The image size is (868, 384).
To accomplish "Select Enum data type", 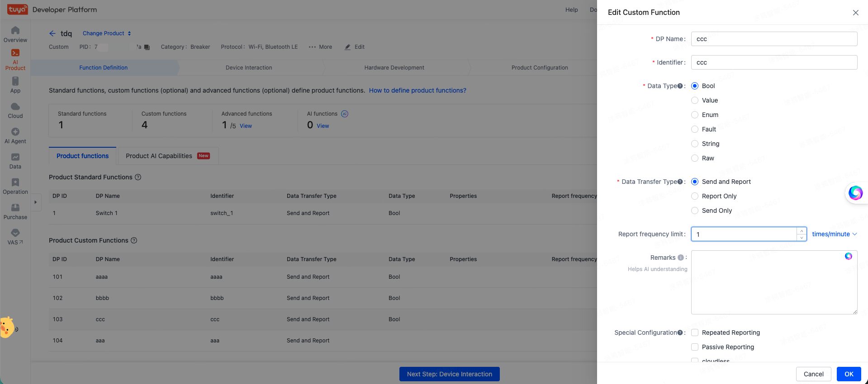I will coord(695,115).
